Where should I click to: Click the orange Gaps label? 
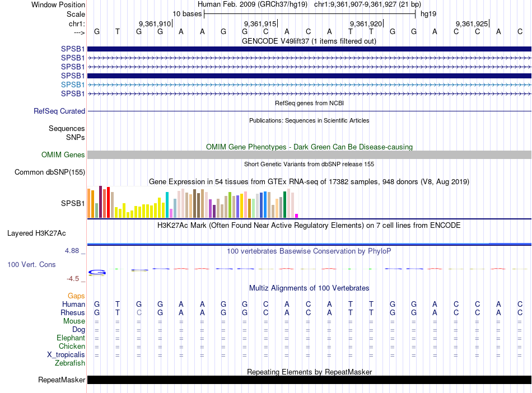(x=76, y=296)
